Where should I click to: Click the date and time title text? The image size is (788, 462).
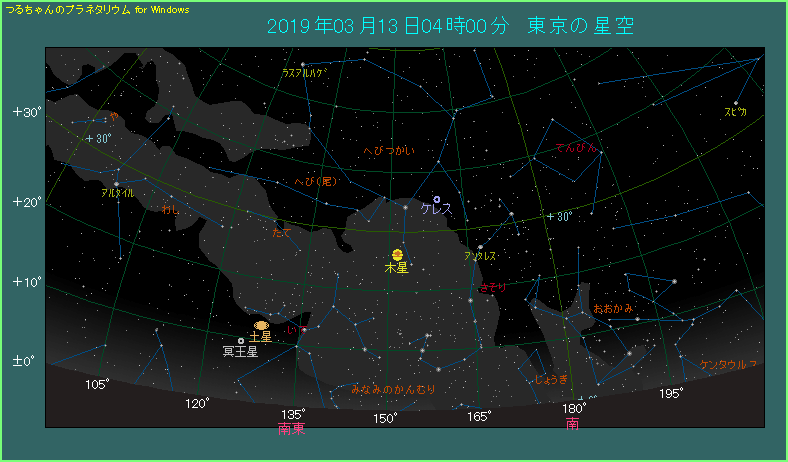452,25
